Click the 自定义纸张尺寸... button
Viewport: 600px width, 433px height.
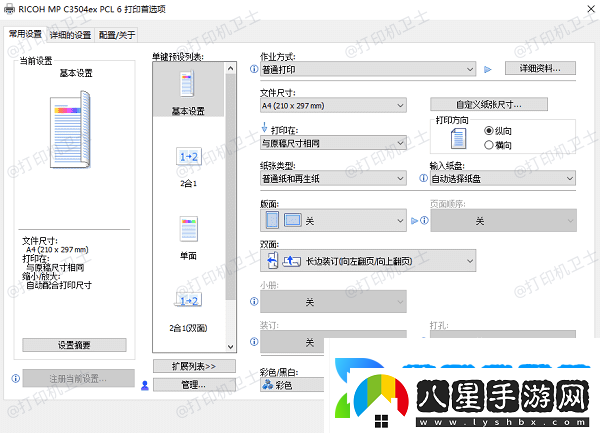(x=489, y=104)
